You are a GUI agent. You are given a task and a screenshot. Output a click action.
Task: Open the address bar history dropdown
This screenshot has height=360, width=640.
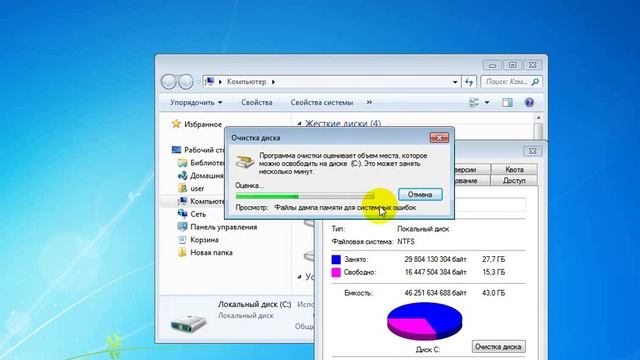point(455,82)
